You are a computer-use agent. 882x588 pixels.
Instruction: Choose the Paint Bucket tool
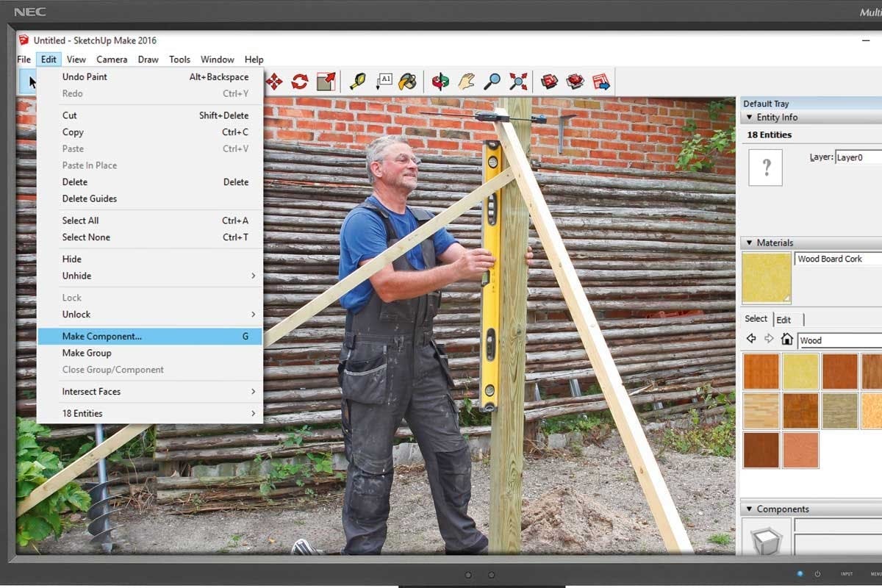pos(409,82)
